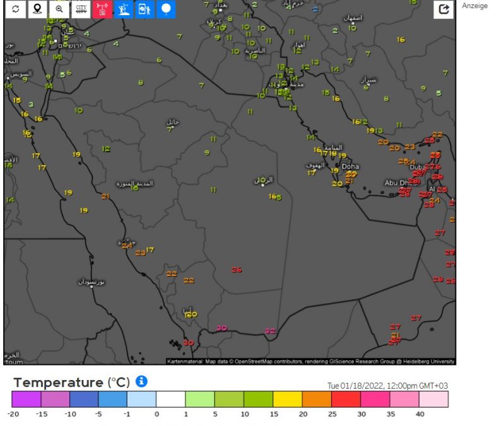Pick the purple -20 legend swatch
This screenshot has height=426, width=504.
[x=26, y=399]
